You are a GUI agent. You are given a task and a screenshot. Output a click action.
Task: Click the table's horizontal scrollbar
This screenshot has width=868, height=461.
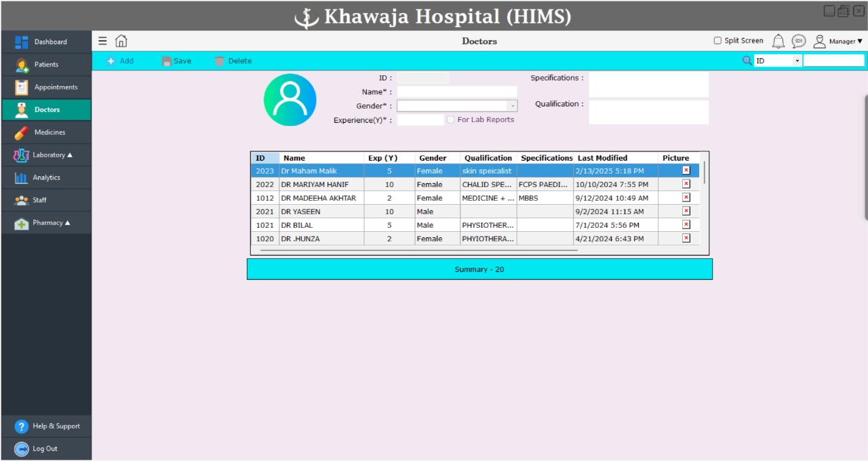coord(418,250)
